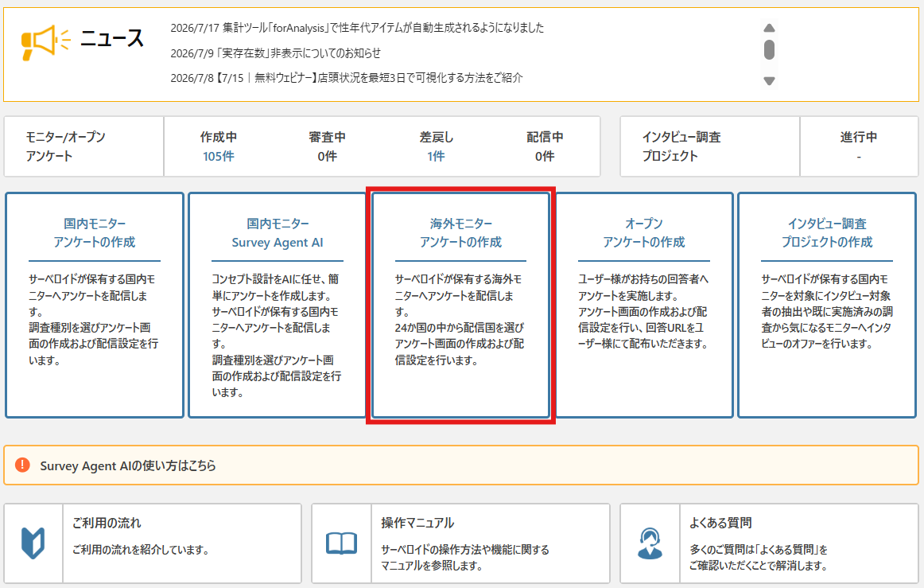Open the 操作マニュアル heading
This screenshot has width=924, height=588.
pyautogui.click(x=417, y=523)
